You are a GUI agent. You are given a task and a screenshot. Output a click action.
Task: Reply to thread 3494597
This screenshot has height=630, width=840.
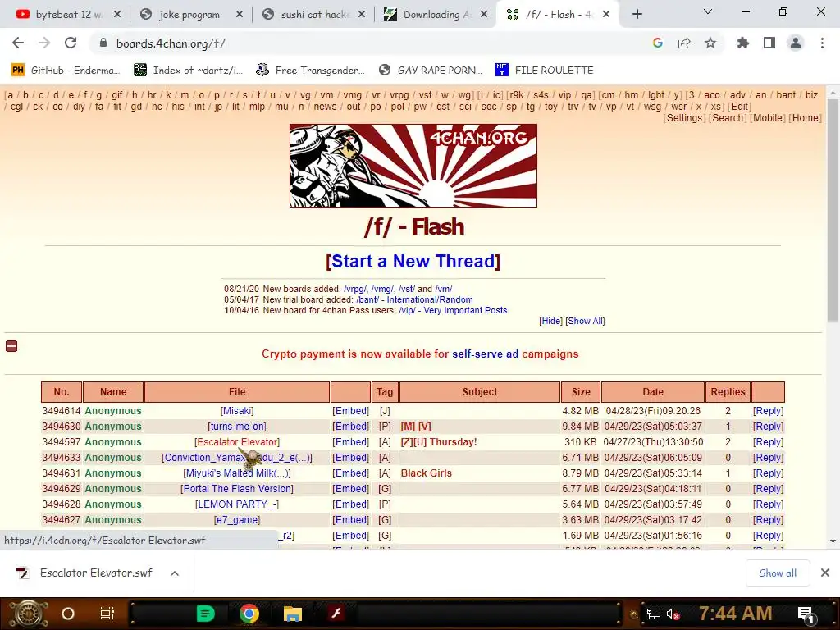point(768,442)
